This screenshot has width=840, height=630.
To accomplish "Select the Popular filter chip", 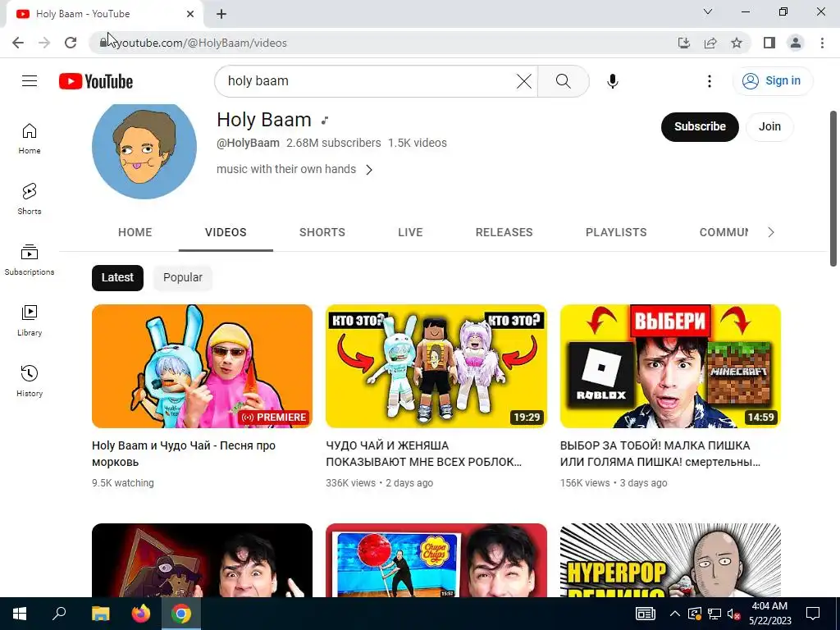I will [183, 277].
